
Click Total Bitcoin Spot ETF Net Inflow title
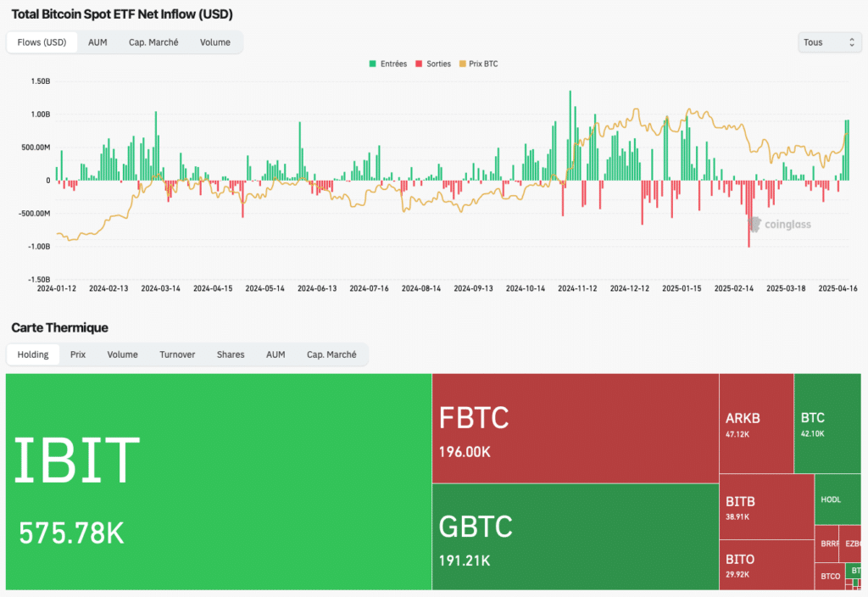click(x=122, y=14)
